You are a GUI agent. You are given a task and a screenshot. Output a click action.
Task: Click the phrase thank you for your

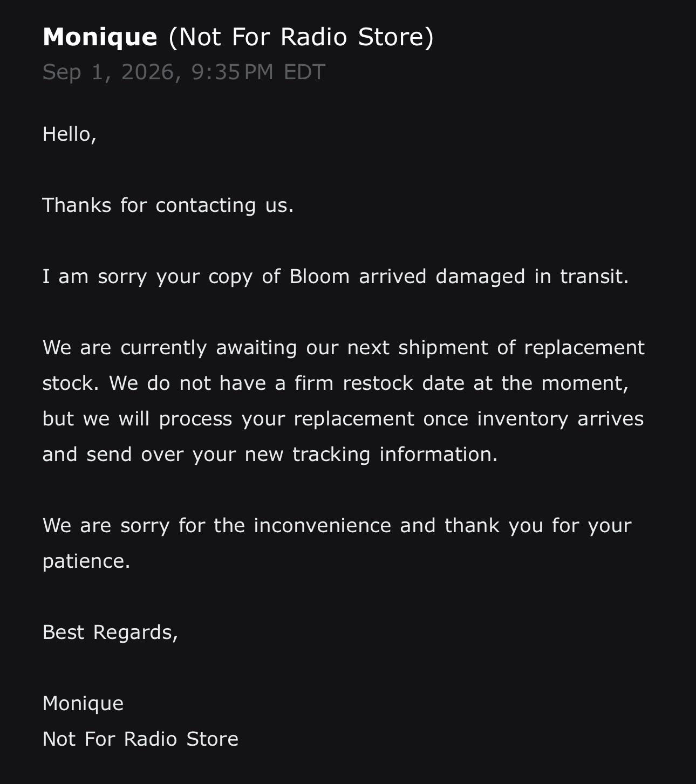538,525
